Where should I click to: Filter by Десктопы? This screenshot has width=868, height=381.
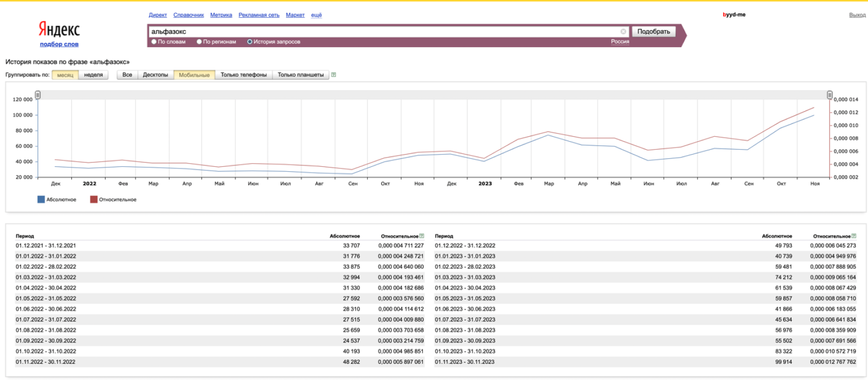pos(156,75)
